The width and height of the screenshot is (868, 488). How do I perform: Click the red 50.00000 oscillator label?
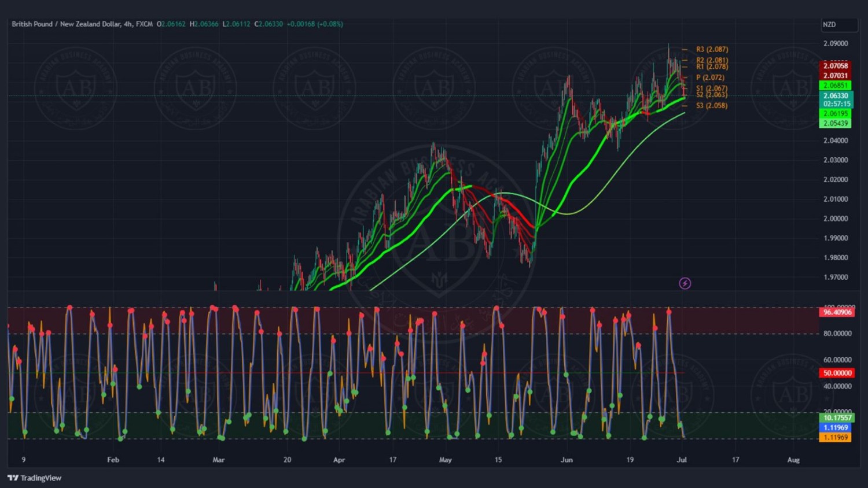(x=837, y=373)
